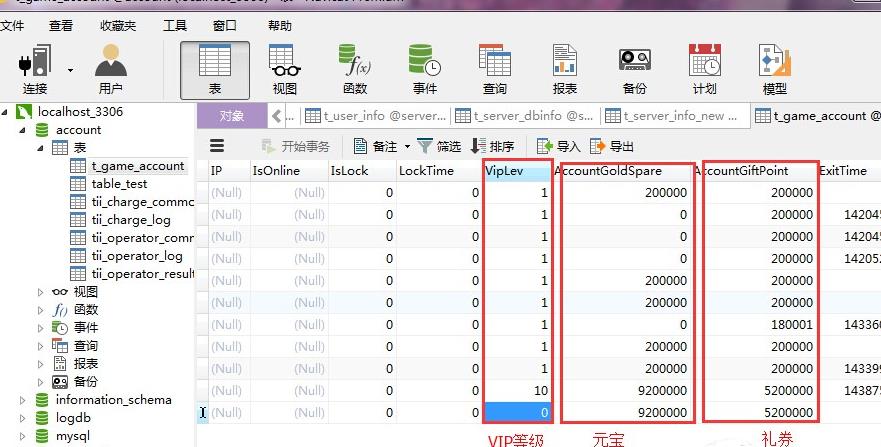The height and width of the screenshot is (447, 881).
Task: Click the LockTime column header
Action: [x=439, y=171]
